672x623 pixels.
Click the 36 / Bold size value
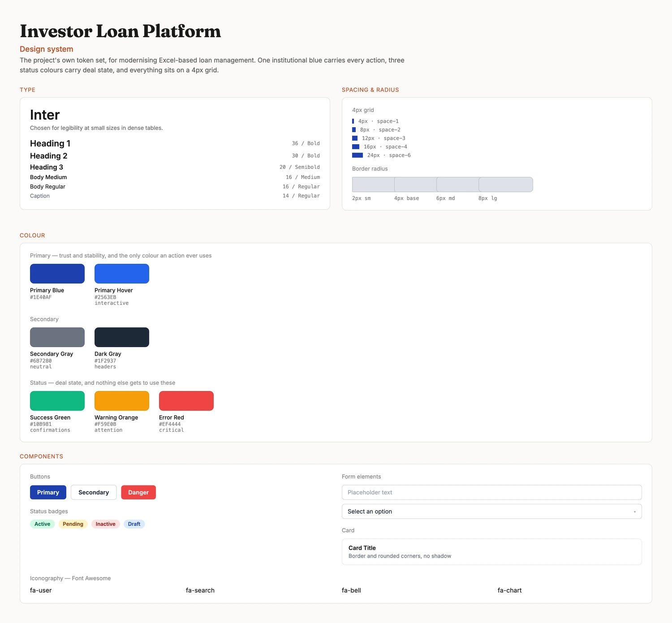tap(306, 143)
